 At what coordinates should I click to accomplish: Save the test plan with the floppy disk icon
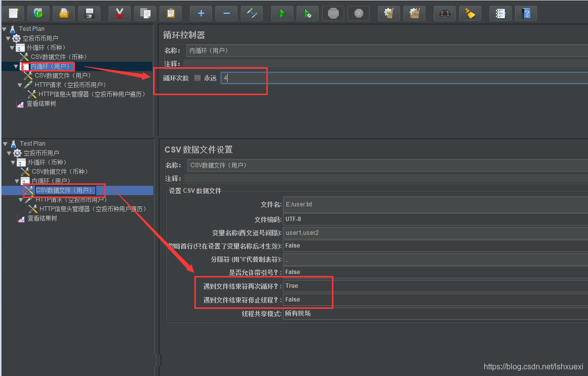point(89,13)
